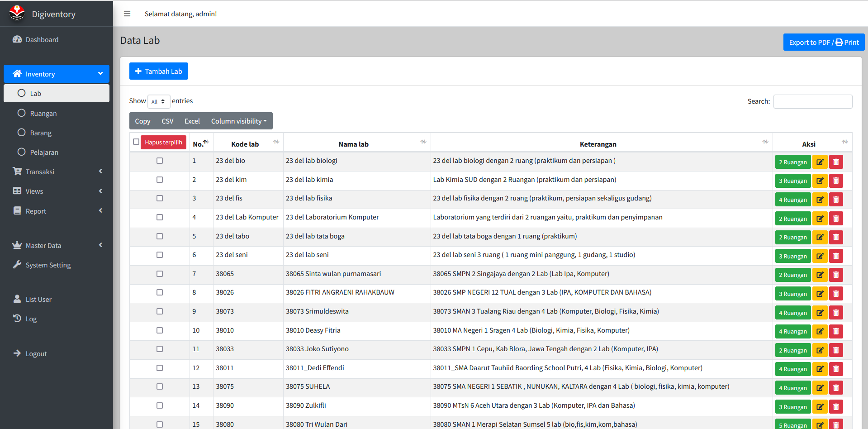This screenshot has width=868, height=429.
Task: Check the checkbox for row 3
Action: click(x=160, y=198)
